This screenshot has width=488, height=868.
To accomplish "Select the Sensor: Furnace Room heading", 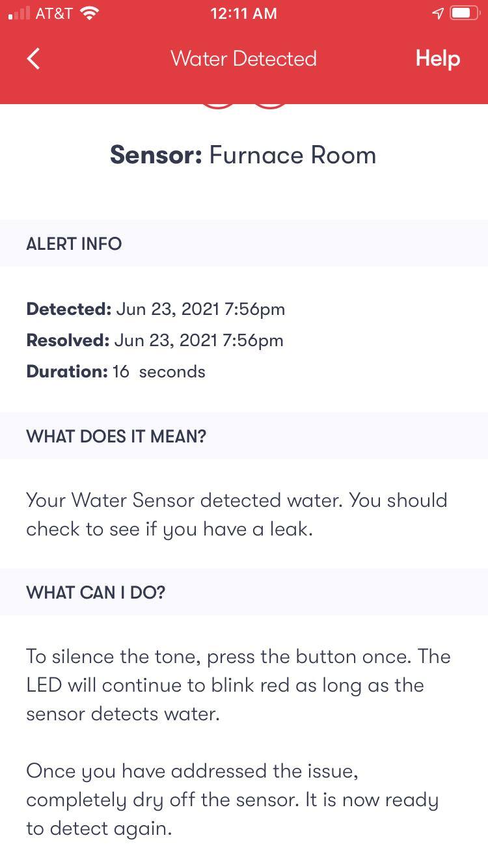I will (x=243, y=156).
